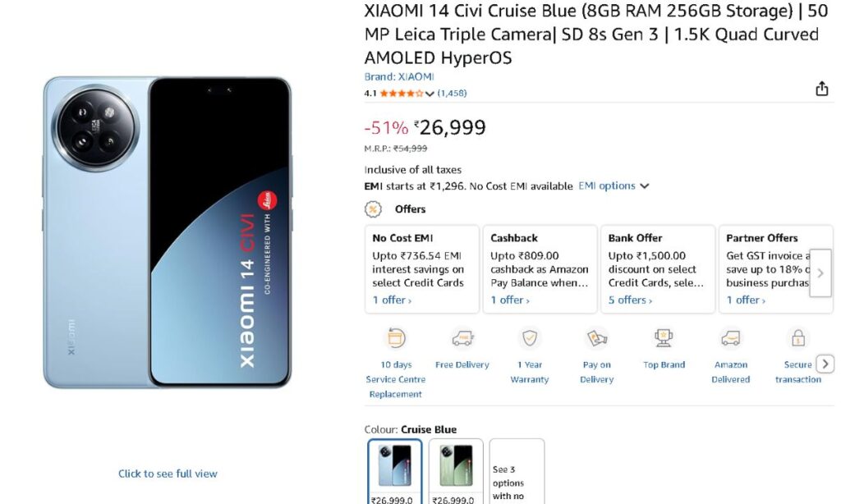Click the share icon near the rating
This screenshot has width=841, height=504.
pos(821,89)
